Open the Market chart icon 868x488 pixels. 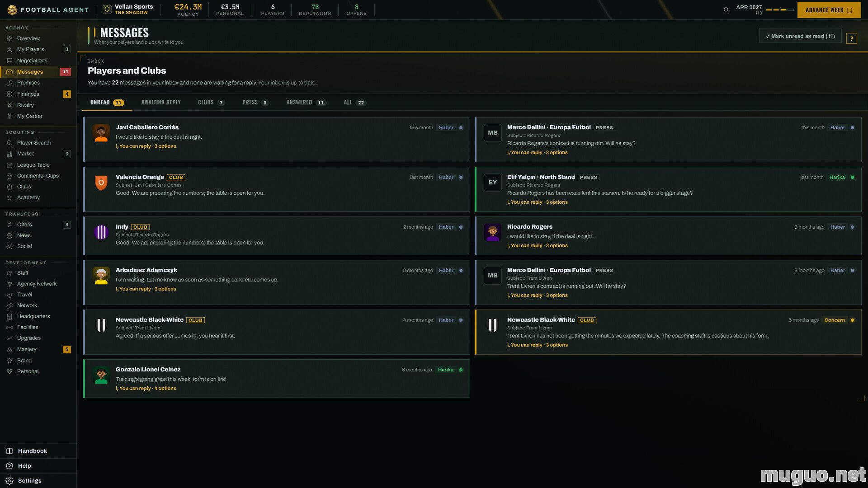click(9, 154)
